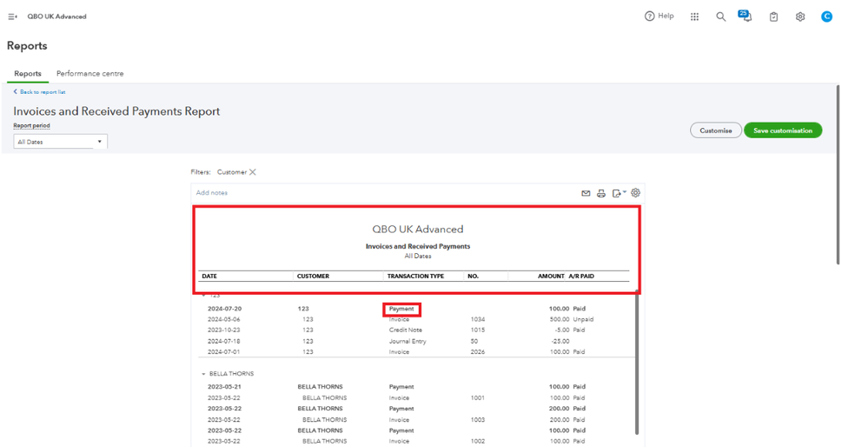Click the 2023-10-23 date cell
Screen dimensions: 868x447
[223, 330]
